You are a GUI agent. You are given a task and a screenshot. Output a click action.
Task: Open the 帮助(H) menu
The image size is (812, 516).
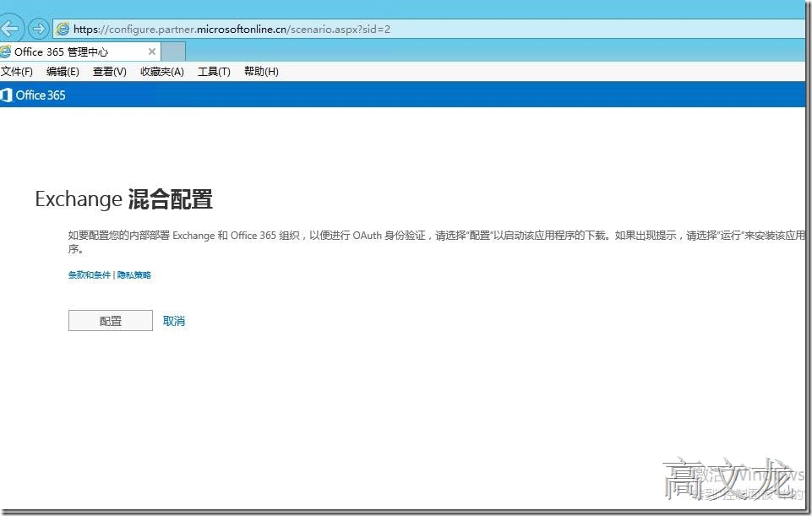tap(261, 72)
